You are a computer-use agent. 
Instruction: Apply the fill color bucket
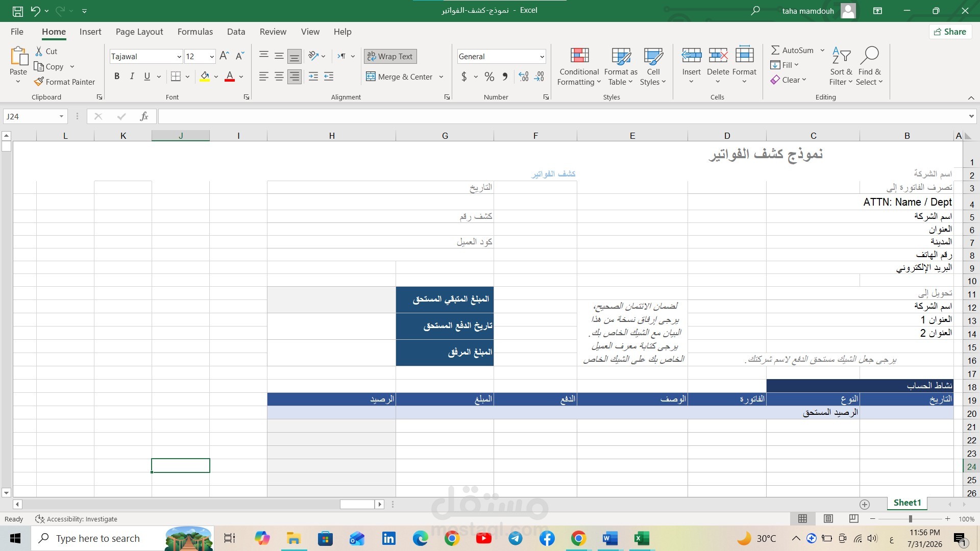point(205,77)
